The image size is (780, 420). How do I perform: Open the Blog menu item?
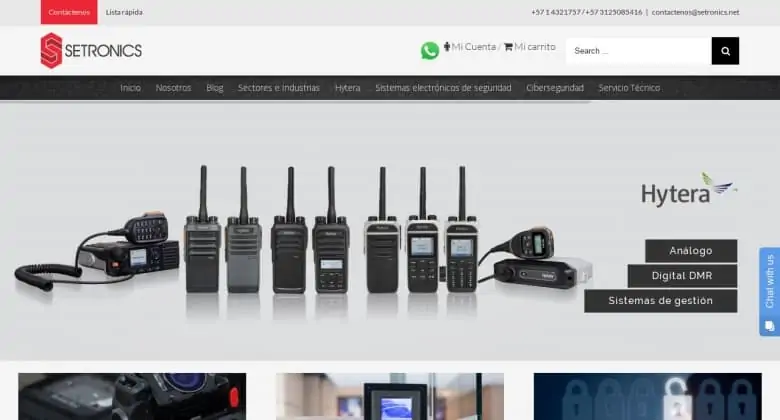point(214,88)
